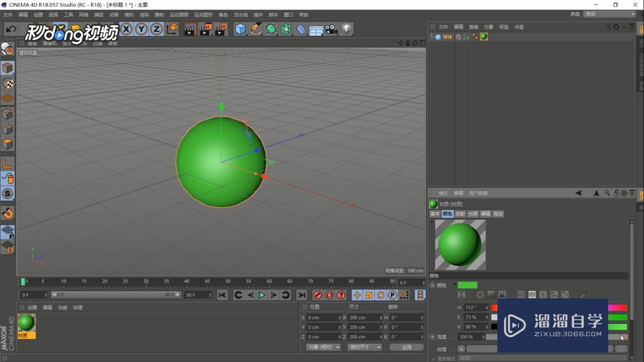Switch to Edges mode

pos(7,129)
